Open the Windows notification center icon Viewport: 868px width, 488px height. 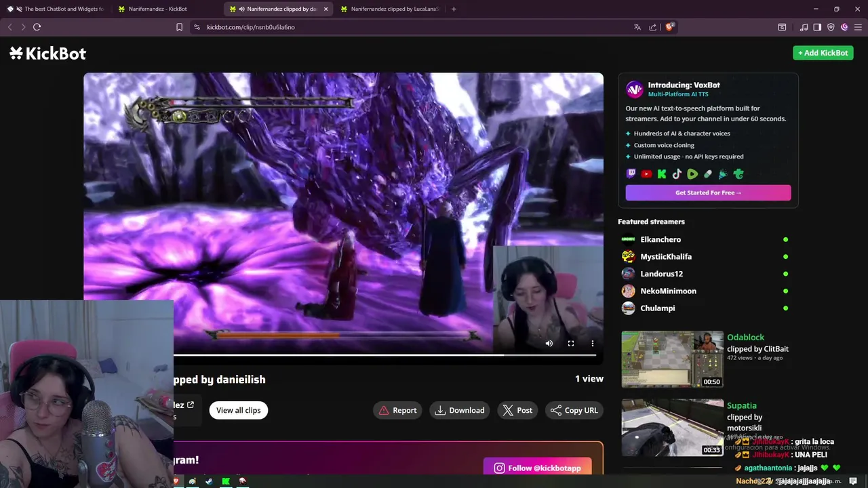[853, 481]
